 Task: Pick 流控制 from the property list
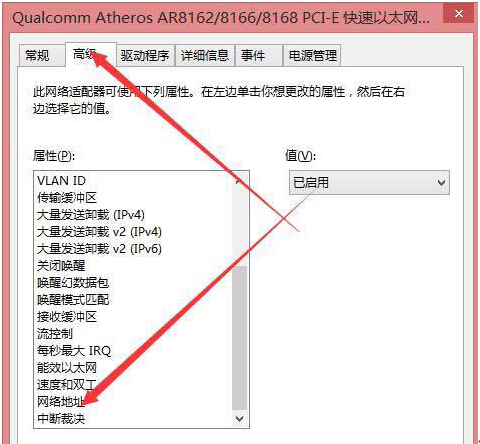(55, 334)
